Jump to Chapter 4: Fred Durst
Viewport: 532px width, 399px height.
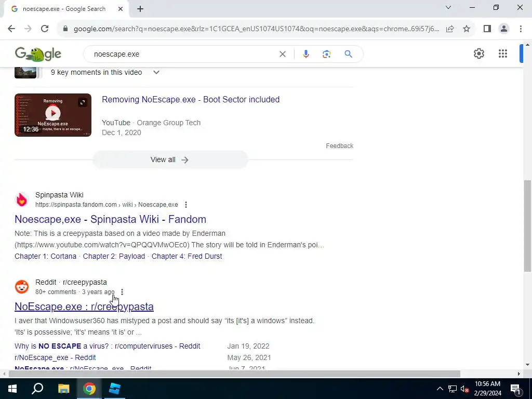tap(187, 256)
